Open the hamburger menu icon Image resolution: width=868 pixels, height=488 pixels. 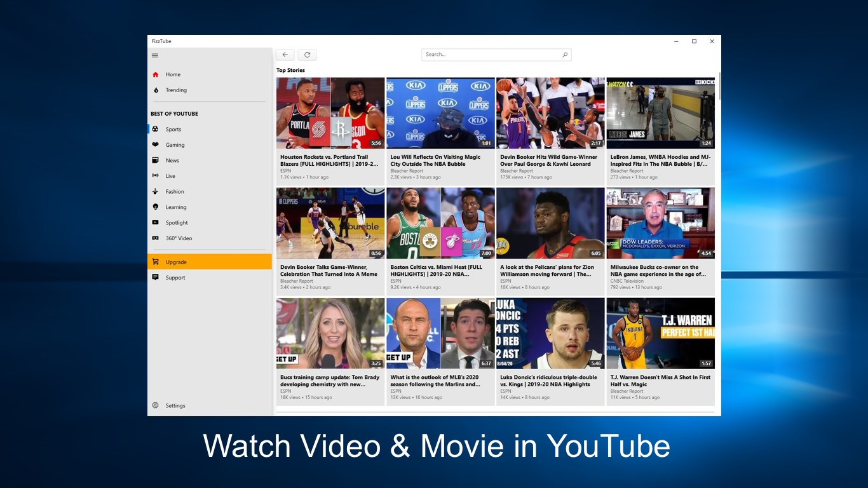(155, 56)
